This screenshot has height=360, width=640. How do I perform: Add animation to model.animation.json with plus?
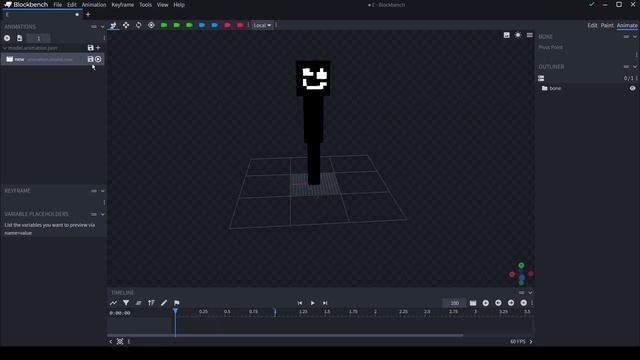tap(98, 48)
